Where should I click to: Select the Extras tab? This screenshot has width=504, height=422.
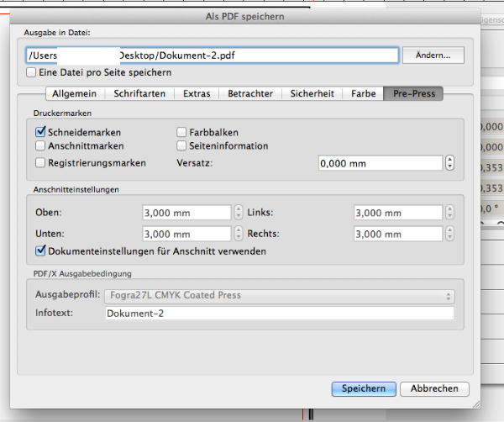(x=197, y=93)
